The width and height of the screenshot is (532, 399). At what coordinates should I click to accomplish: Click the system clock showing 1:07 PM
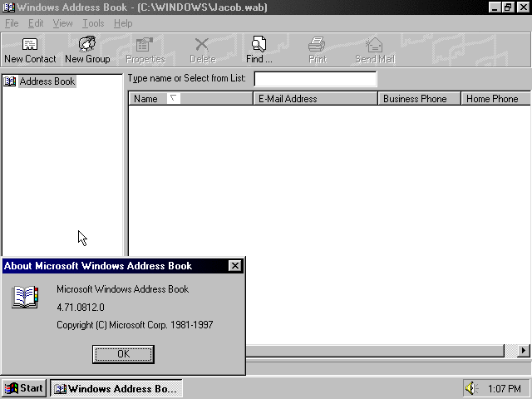point(505,388)
